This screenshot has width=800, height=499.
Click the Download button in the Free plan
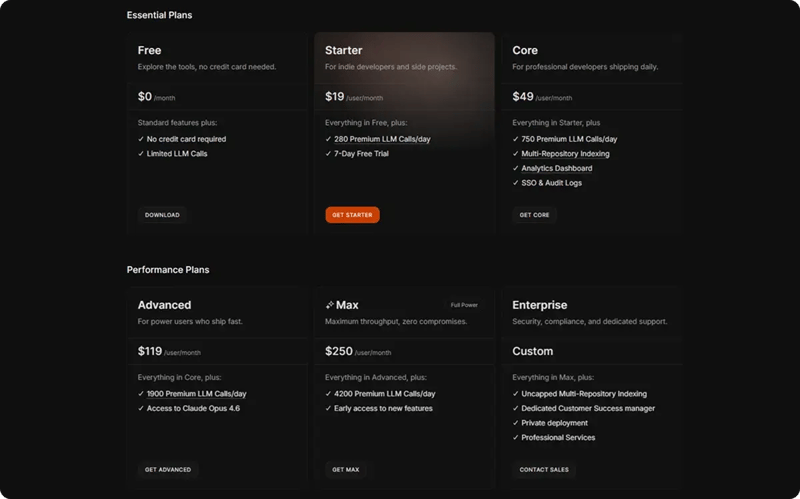(x=162, y=215)
